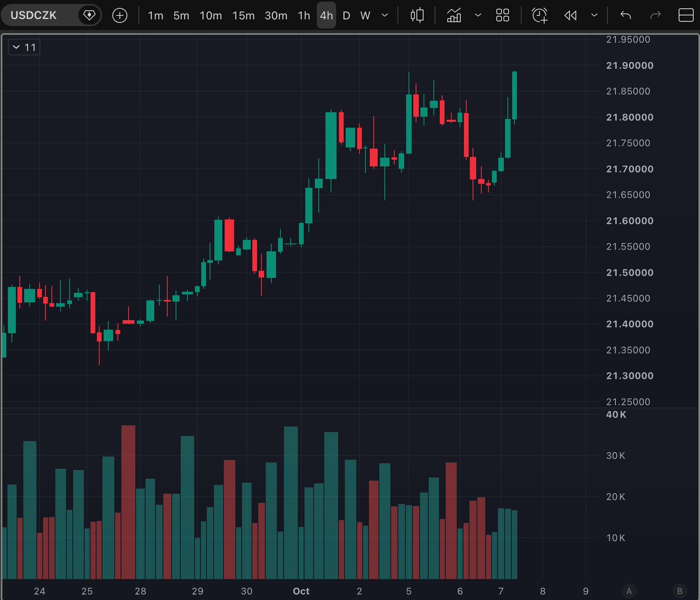Switch to the 1h timeframe

(x=304, y=16)
